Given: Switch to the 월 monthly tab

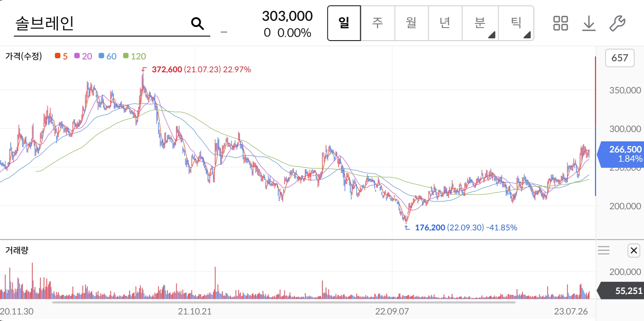Looking at the screenshot, I should pyautogui.click(x=411, y=23).
